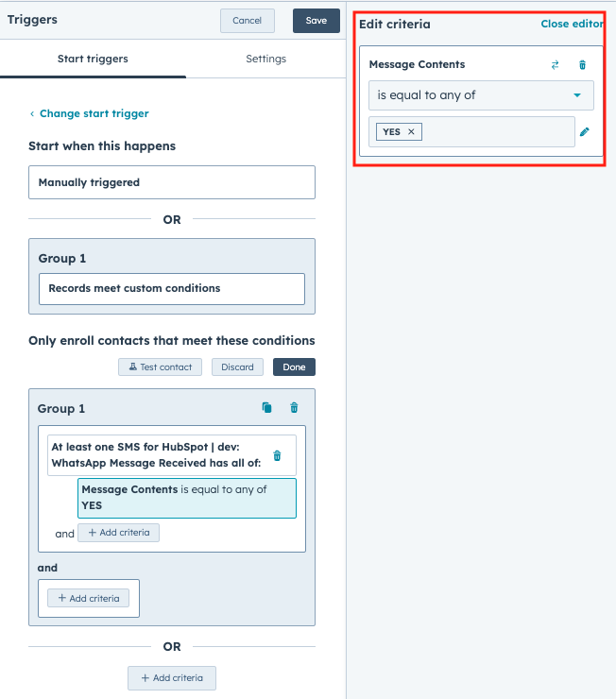Open the 'is equal to any of' dropdown
This screenshot has height=699, width=616.
click(x=481, y=95)
